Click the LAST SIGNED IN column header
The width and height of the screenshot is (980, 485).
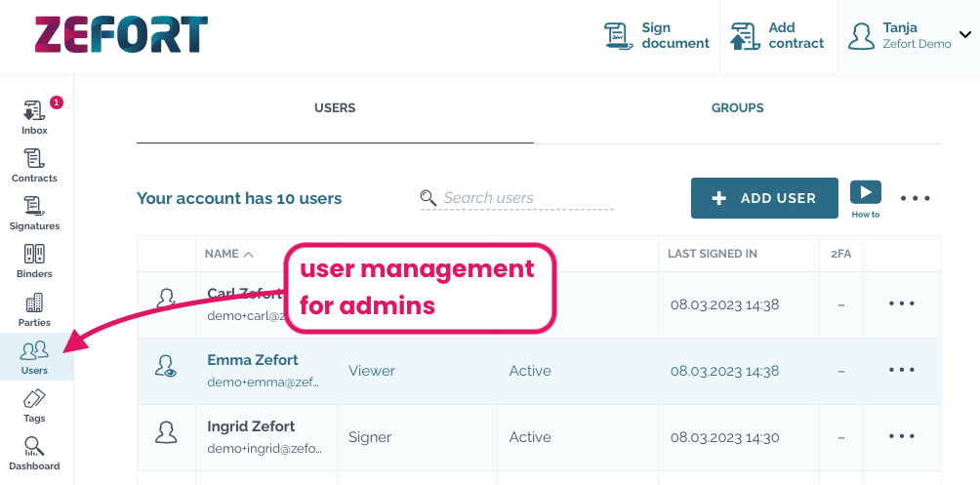point(713,254)
